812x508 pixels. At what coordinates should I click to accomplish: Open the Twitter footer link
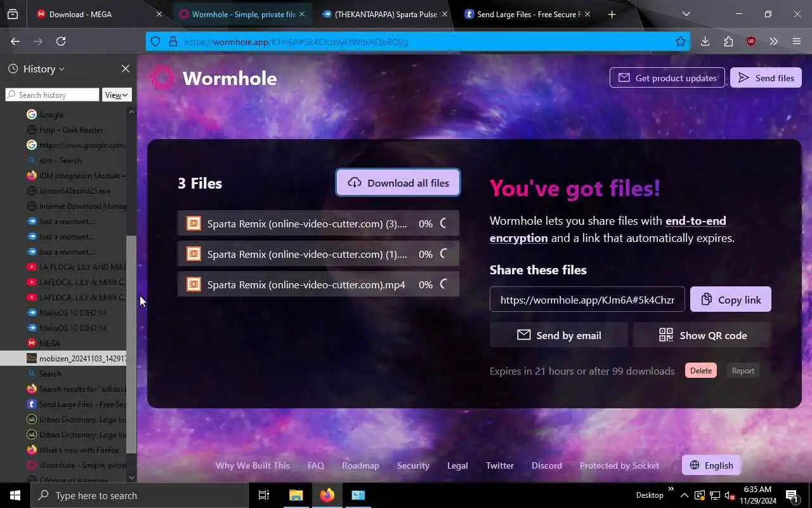pos(500,465)
